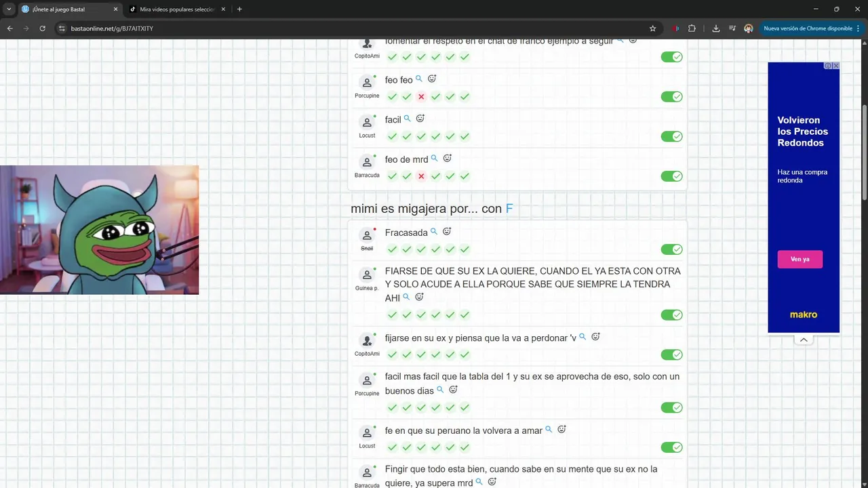Click the answer text 'Fracasada'
868x488 pixels.
point(406,232)
